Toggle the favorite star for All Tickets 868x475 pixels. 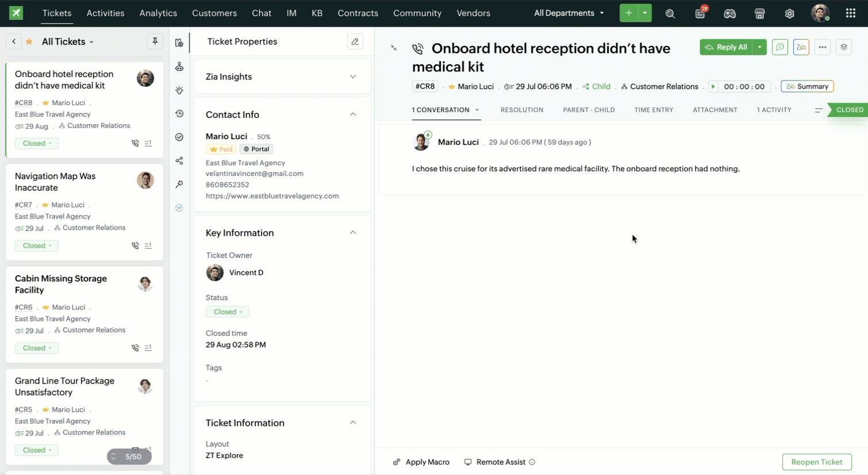[29, 41]
